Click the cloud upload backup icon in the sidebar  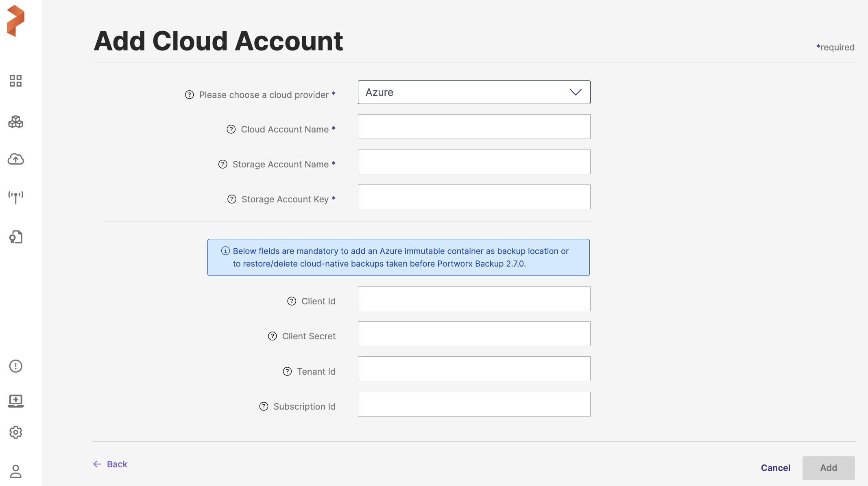point(16,159)
